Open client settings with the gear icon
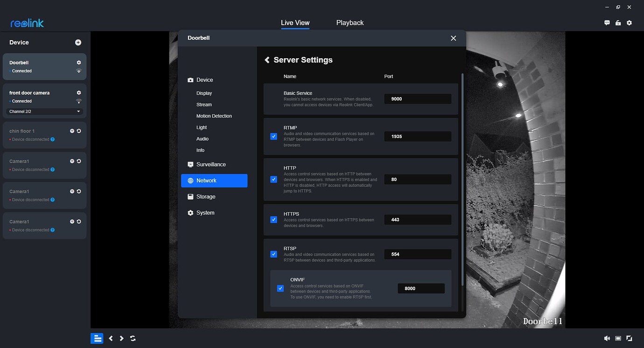 tap(629, 22)
